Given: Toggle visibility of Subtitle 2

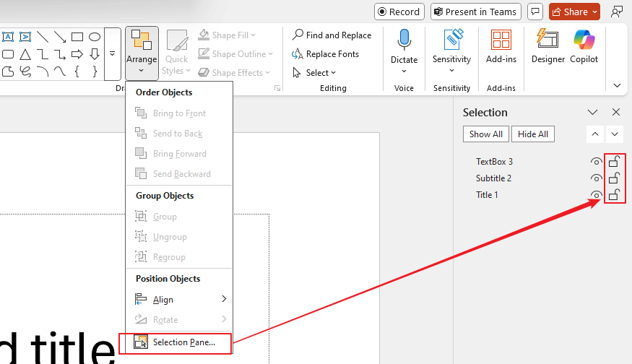Looking at the screenshot, I should point(596,178).
